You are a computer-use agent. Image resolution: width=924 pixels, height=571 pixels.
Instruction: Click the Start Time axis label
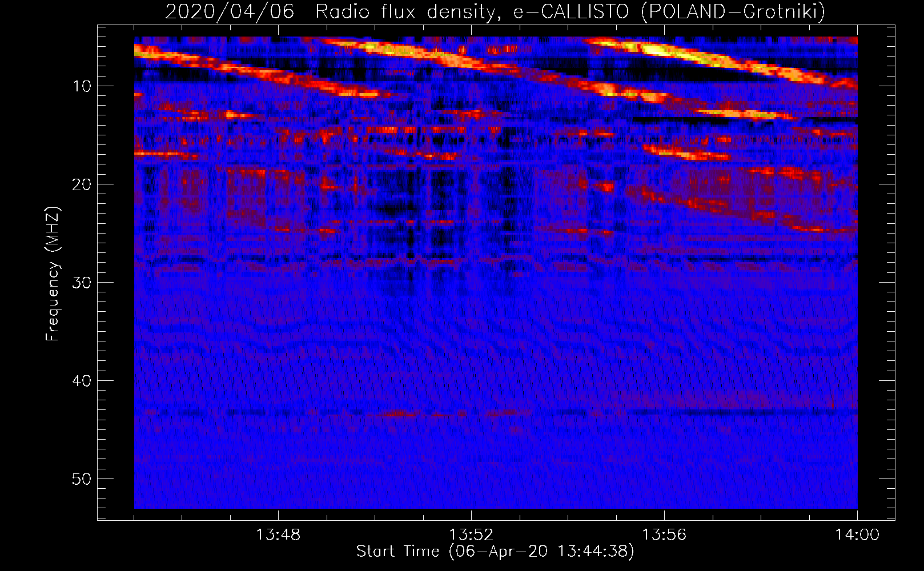click(495, 552)
